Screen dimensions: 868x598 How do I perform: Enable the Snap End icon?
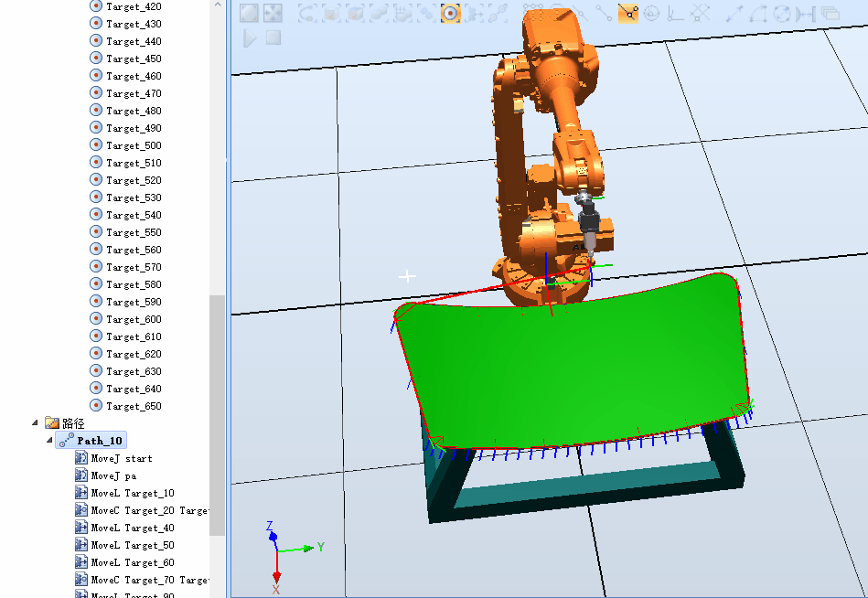604,14
